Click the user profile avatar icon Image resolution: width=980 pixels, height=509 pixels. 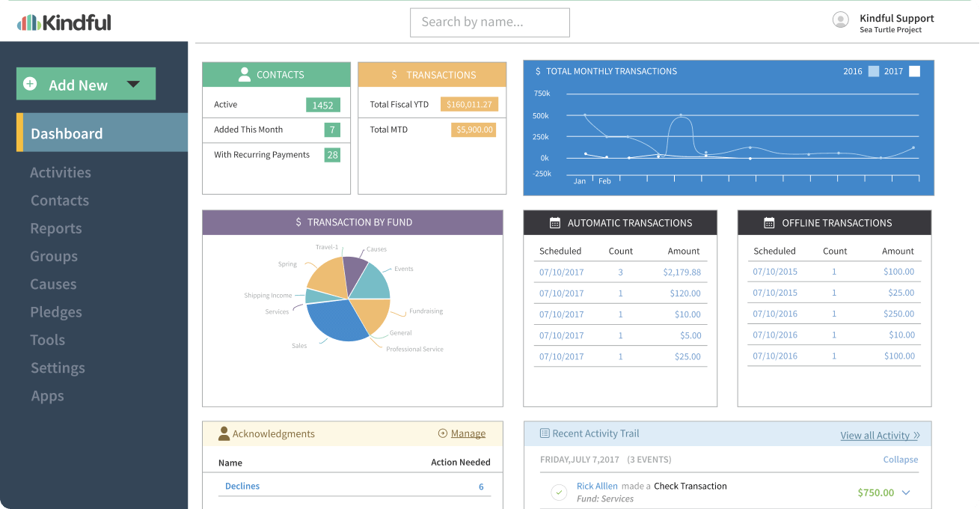click(841, 20)
